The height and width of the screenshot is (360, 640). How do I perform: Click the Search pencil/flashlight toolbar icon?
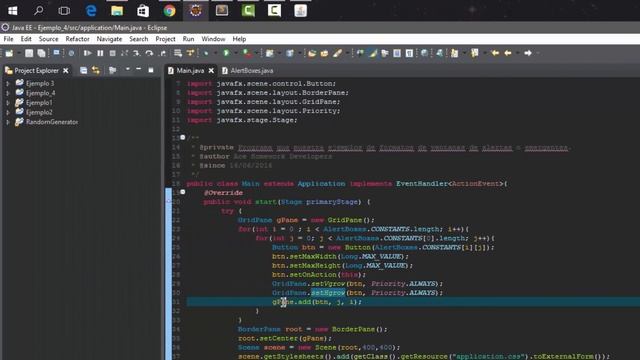pos(337,53)
